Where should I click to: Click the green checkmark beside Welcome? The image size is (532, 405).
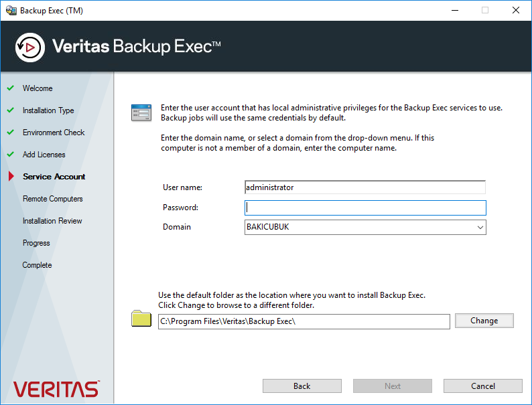click(x=10, y=88)
